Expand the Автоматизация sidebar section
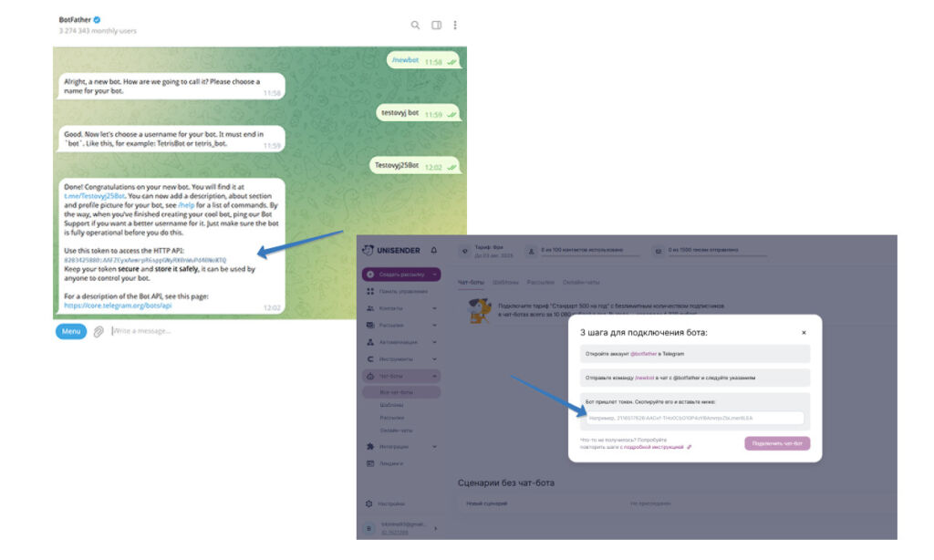This screenshot has height=560, width=934. coord(434,342)
